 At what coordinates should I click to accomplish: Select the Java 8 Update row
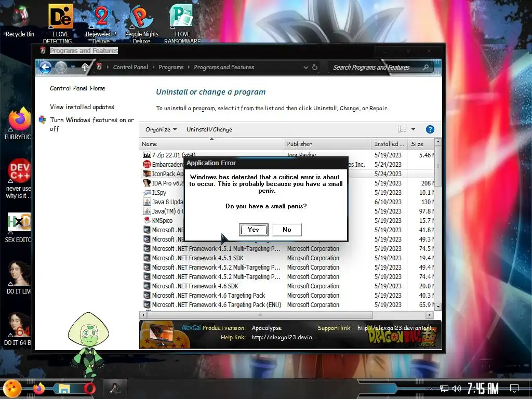[287, 202]
